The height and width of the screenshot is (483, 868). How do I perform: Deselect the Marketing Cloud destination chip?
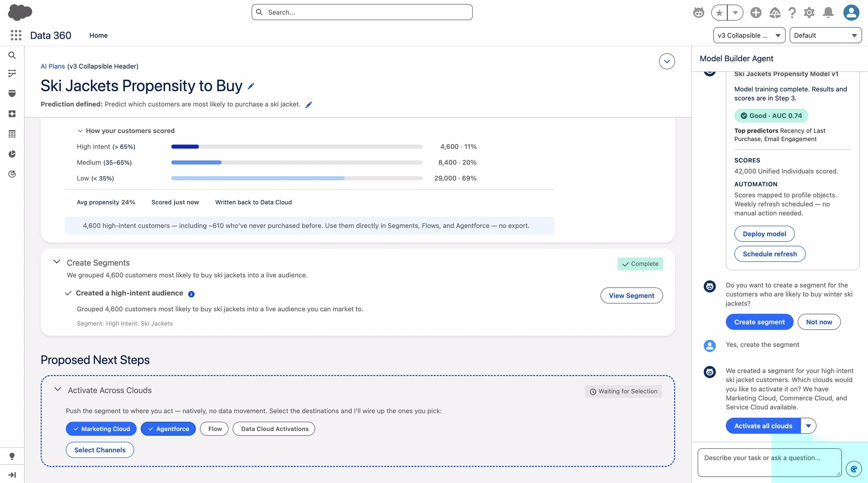(101, 429)
